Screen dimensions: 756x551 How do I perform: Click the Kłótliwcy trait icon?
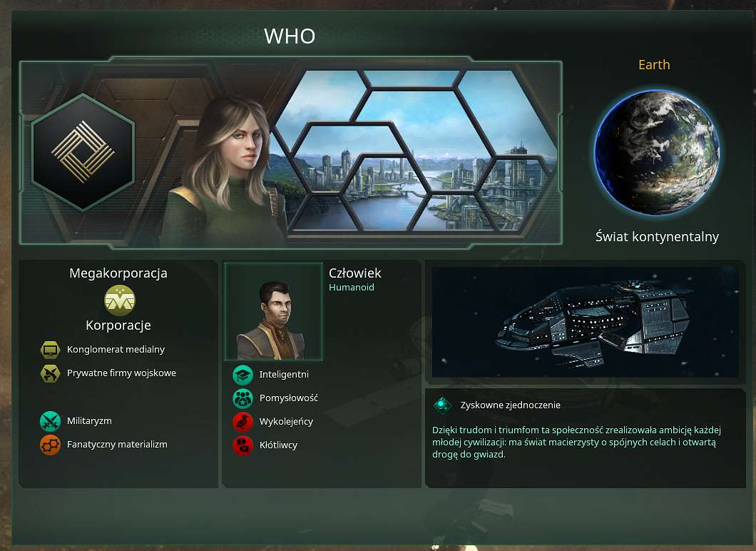point(243,445)
